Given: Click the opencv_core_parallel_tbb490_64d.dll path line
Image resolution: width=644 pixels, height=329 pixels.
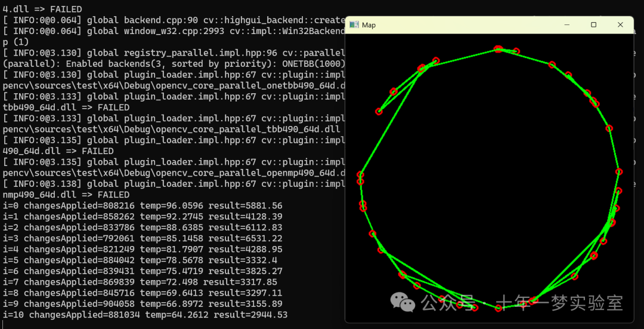Looking at the screenshot, I should pyautogui.click(x=172, y=129).
